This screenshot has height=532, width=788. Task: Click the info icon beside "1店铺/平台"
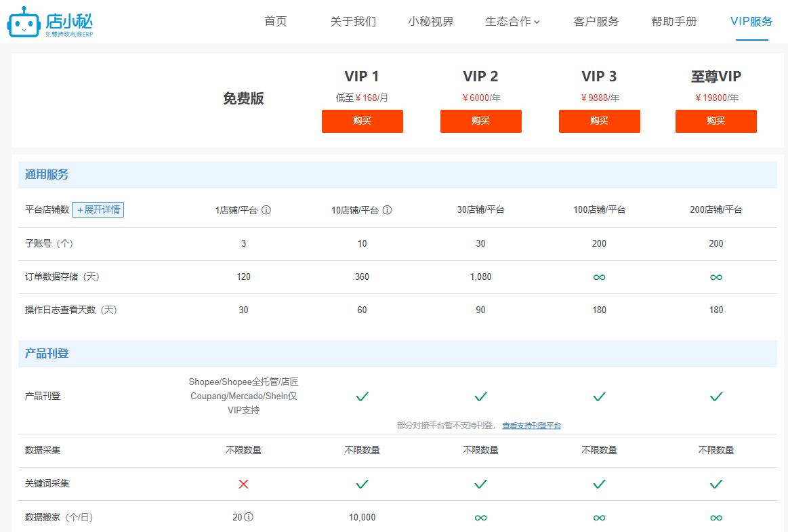coord(267,210)
